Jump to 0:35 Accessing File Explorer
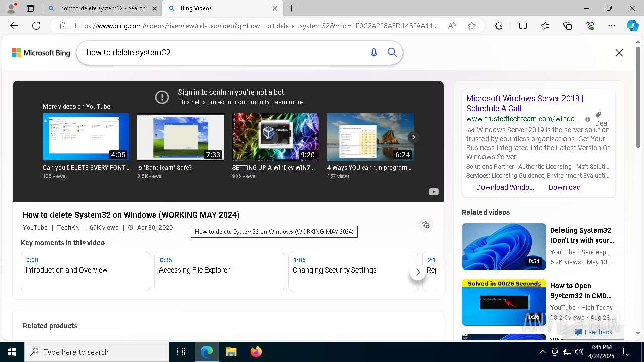 [x=219, y=271]
